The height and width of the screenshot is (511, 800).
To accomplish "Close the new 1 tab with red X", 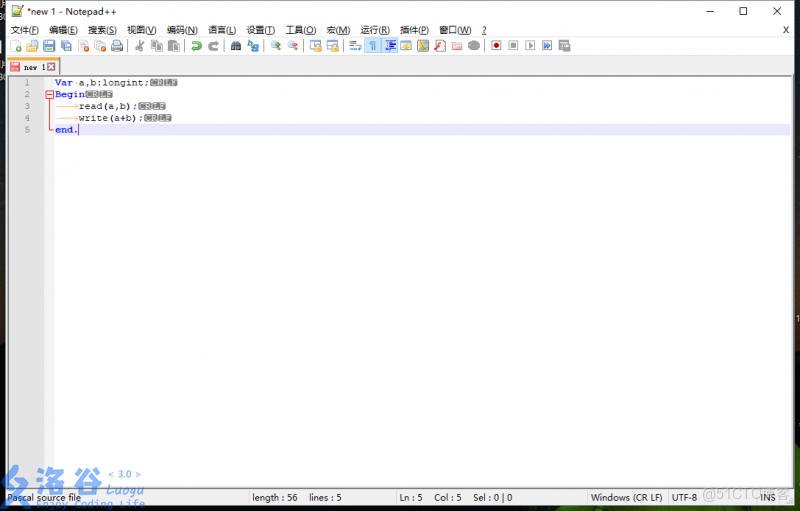I will (x=52, y=67).
